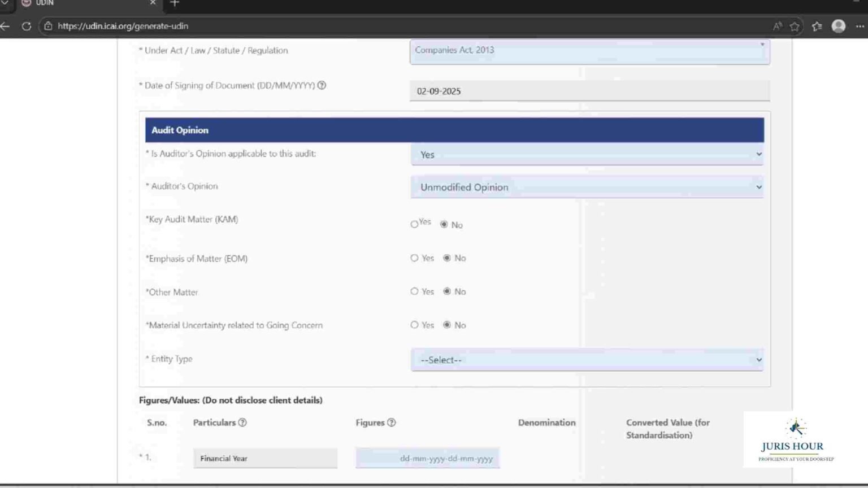Open the favorites collection list icon
868x488 pixels.
pos(815,26)
